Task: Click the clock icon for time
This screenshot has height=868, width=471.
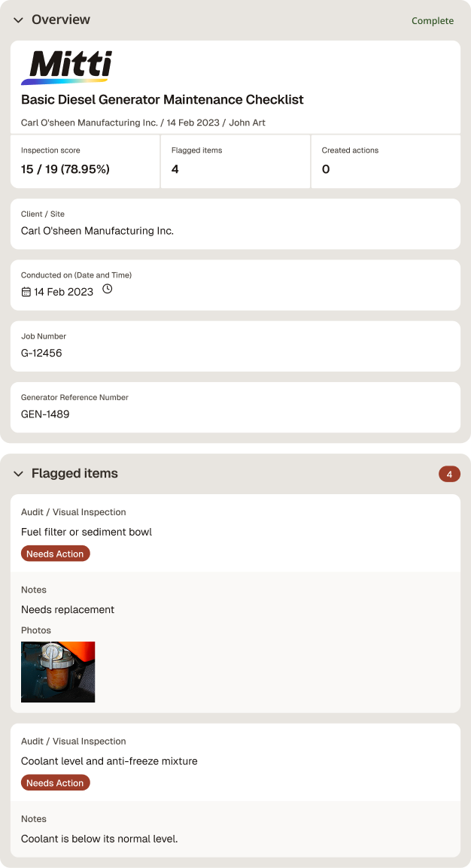Action: pyautogui.click(x=108, y=288)
